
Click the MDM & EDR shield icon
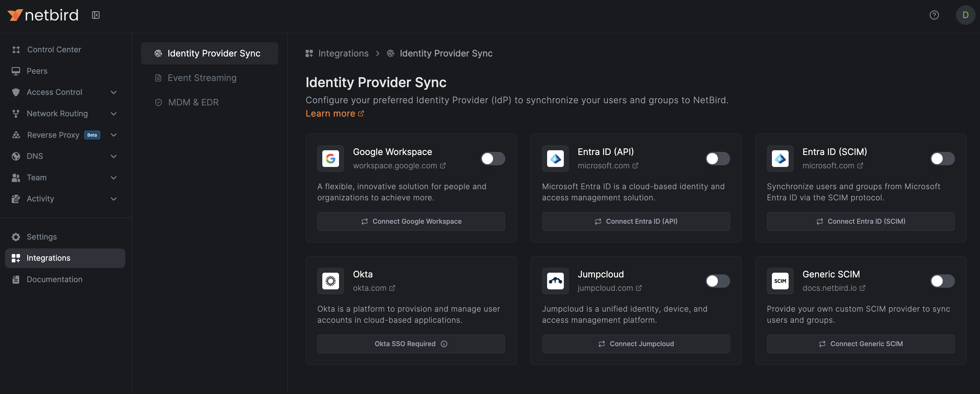pyautogui.click(x=159, y=102)
